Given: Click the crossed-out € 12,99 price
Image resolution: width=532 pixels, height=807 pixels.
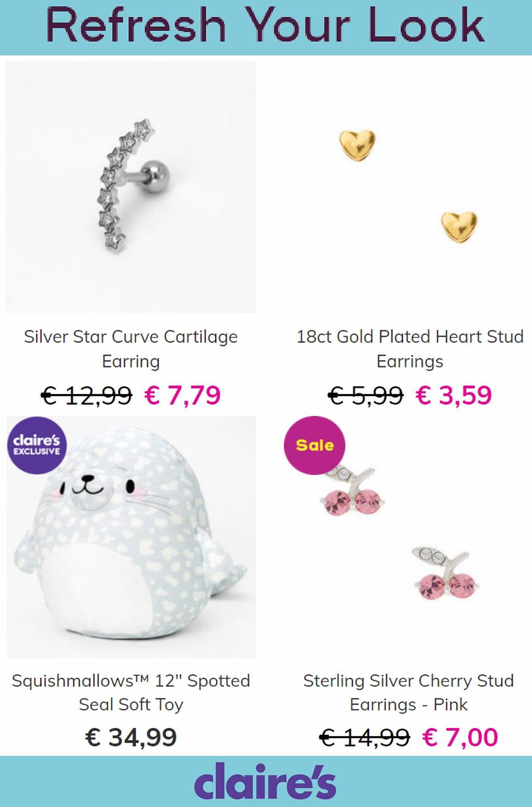Looking at the screenshot, I should pos(86,395).
